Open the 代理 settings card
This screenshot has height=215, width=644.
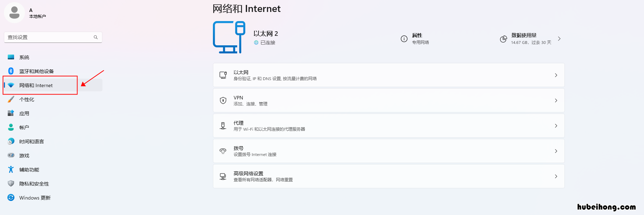[389, 126]
